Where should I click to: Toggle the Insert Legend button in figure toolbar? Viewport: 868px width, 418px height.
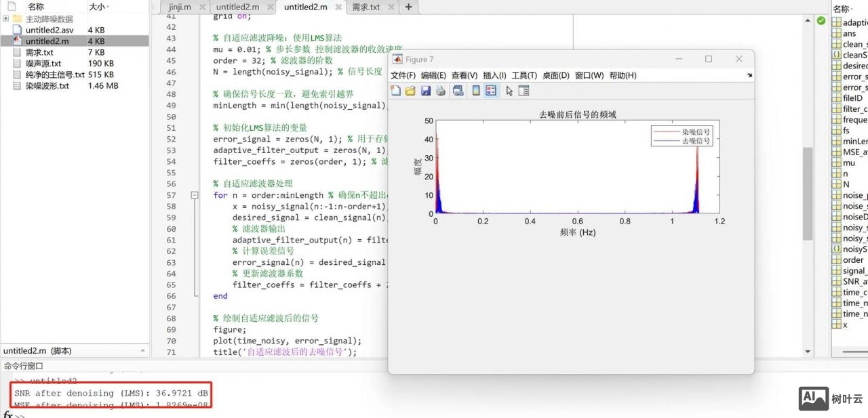(491, 91)
